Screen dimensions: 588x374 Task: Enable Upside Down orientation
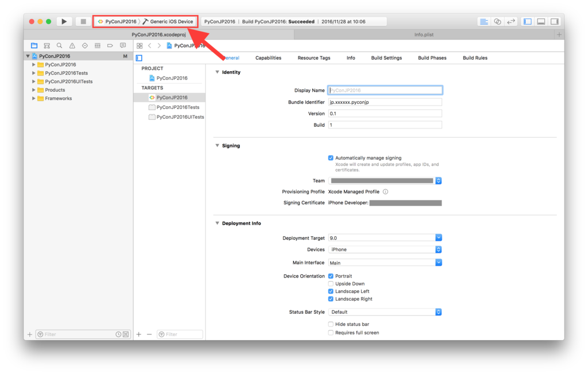point(331,284)
